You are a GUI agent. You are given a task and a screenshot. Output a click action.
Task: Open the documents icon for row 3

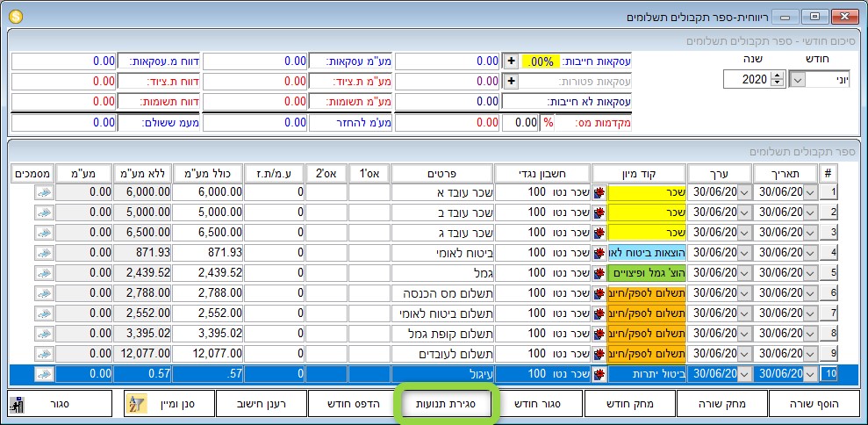point(44,233)
